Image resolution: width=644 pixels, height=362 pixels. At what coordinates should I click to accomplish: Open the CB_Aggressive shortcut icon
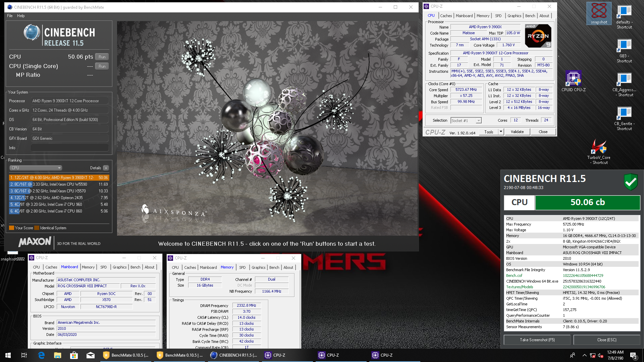[x=624, y=84]
